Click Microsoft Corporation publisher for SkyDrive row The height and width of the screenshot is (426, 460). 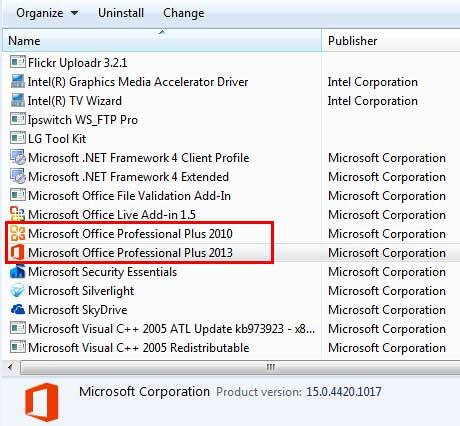pos(387,310)
